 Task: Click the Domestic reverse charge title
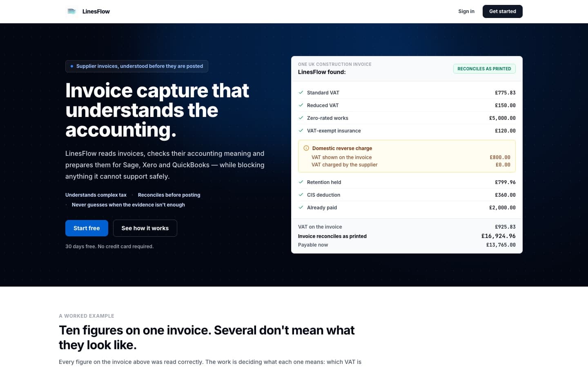(x=342, y=148)
